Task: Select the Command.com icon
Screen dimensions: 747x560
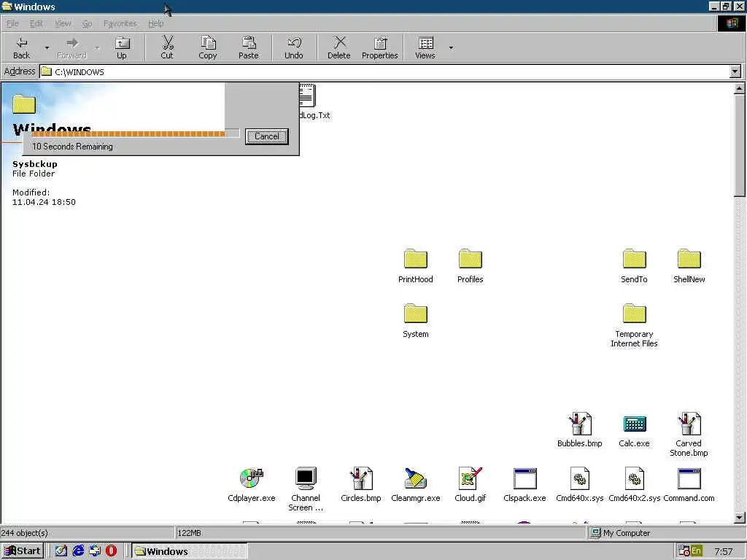Action: (x=689, y=485)
